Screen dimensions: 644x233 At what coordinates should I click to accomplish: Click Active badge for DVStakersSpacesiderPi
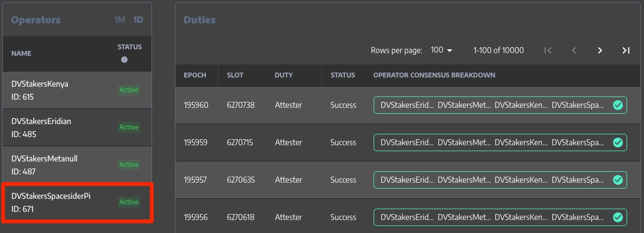[x=129, y=202]
